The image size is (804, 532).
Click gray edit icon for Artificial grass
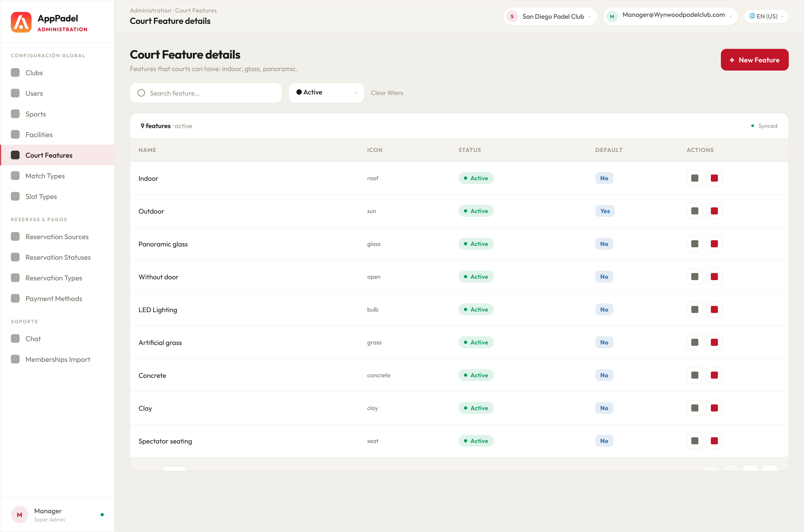click(x=695, y=342)
